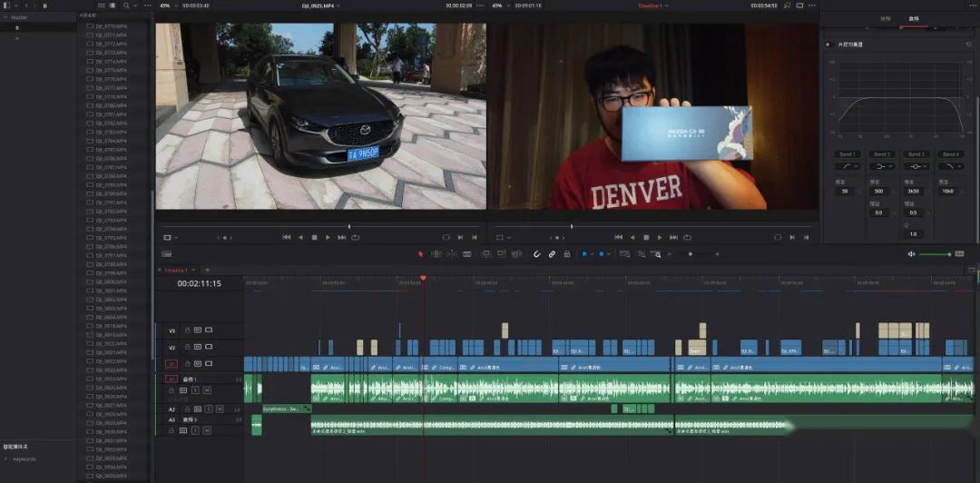Screen dimensions: 980x483
Task: Jump to last frame in timeline viewer
Action: (x=673, y=237)
